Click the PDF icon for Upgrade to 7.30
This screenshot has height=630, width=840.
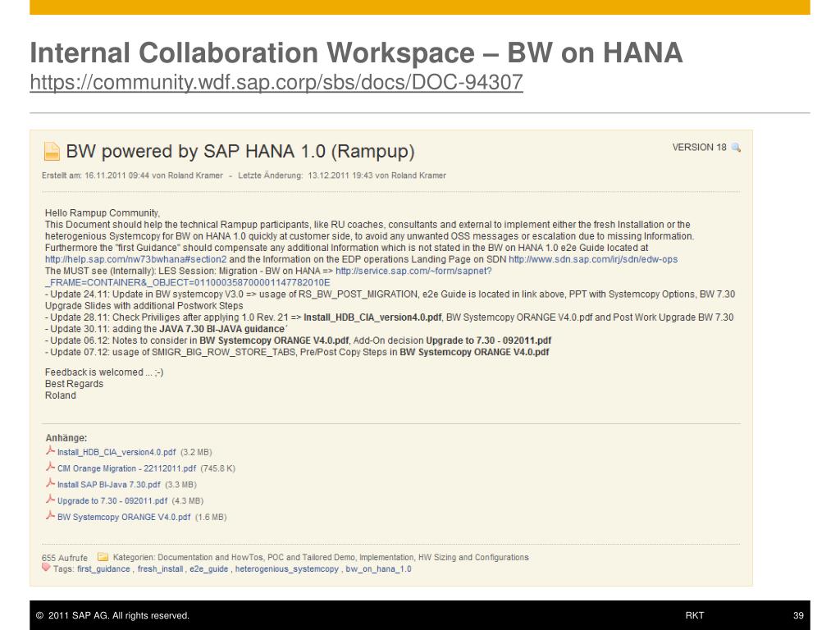(50, 500)
